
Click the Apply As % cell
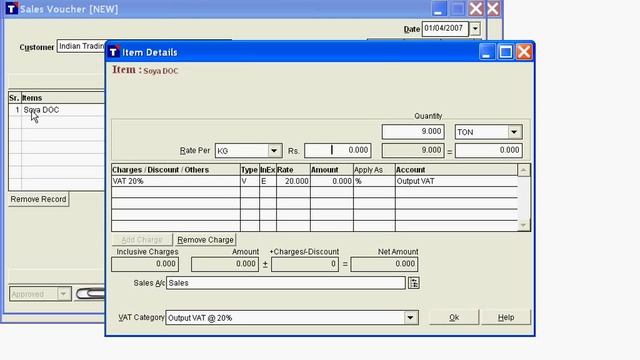[374, 181]
